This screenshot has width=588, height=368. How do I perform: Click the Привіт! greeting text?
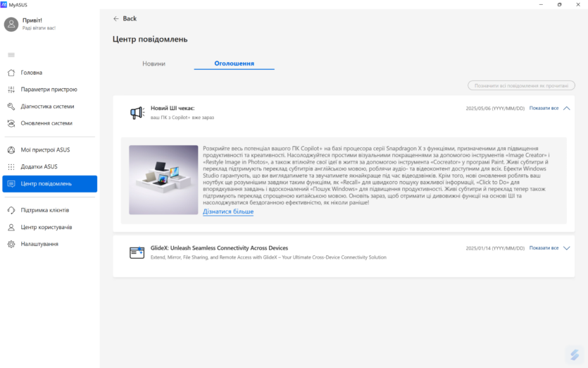tap(32, 20)
